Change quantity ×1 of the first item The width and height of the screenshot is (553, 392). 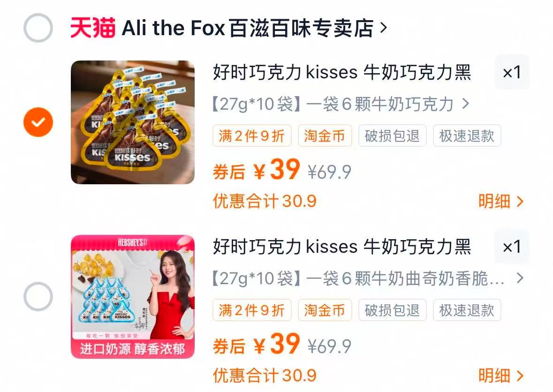tap(512, 72)
